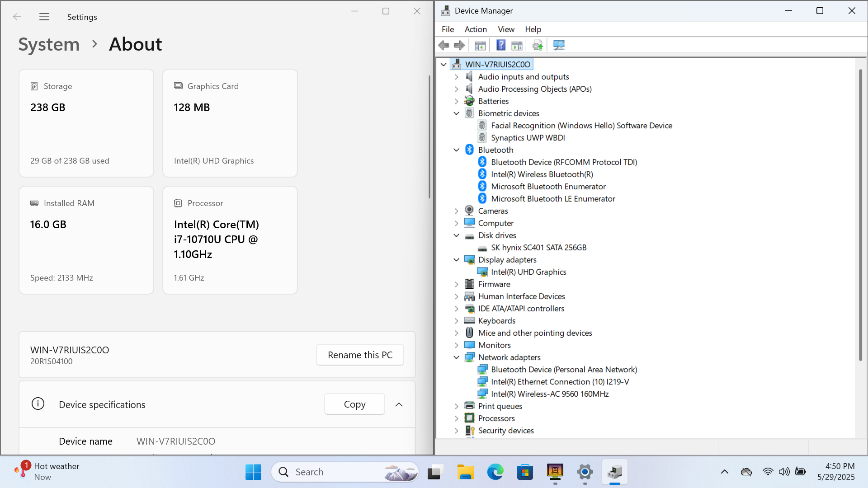
Task: Click the Batteries icon in device tree
Action: 469,101
